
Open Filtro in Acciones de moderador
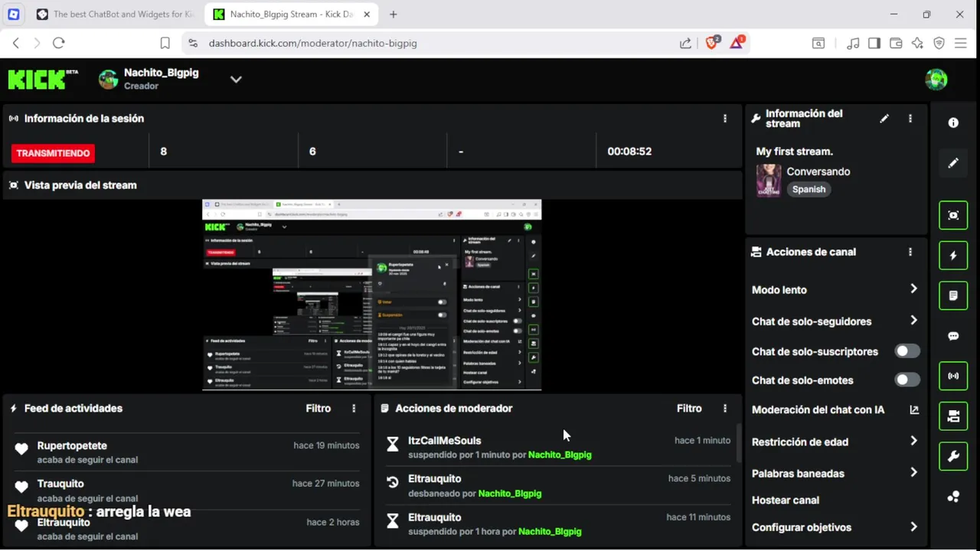pos(689,409)
